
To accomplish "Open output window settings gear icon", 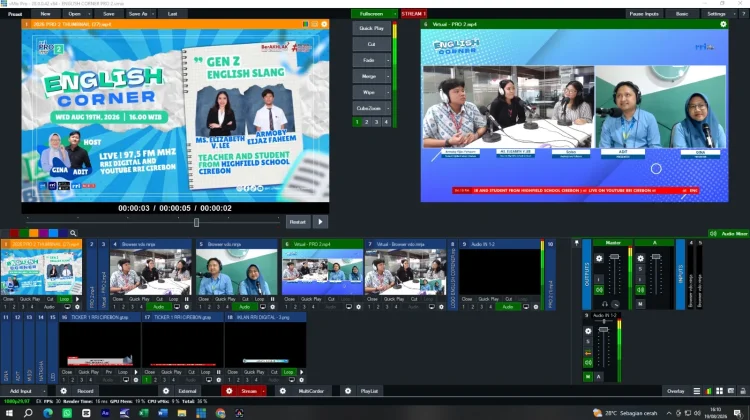I will pos(723,24).
